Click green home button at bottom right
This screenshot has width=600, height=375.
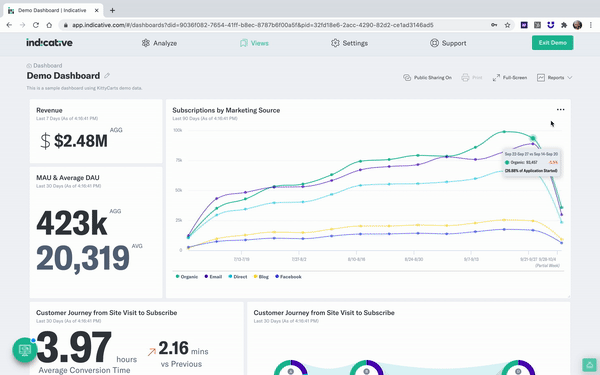pos(589,365)
